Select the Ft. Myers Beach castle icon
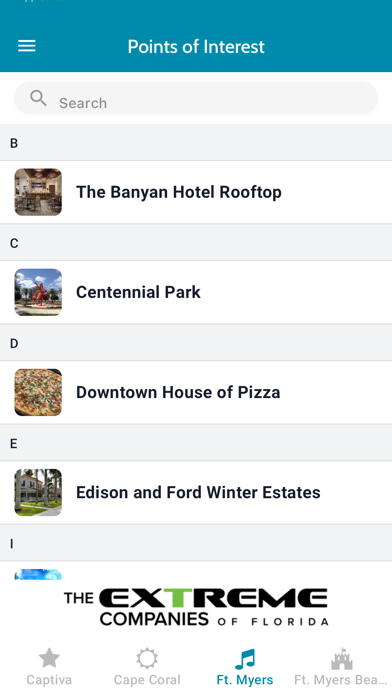The height and width of the screenshot is (696, 392). click(x=342, y=658)
